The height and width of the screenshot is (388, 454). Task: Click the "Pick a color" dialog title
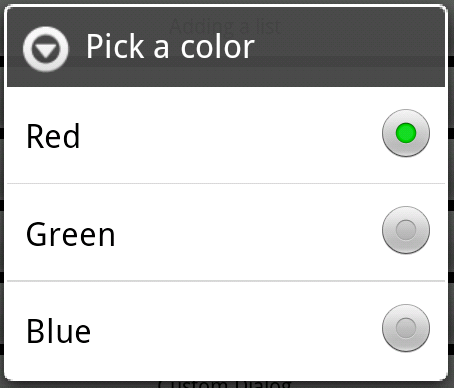pyautogui.click(x=170, y=47)
